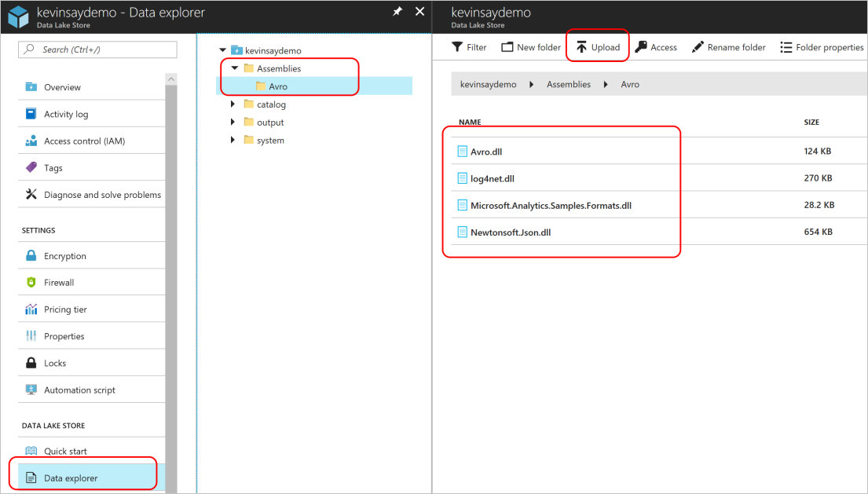Collapse the kevinsaydemo root node

pyautogui.click(x=222, y=50)
